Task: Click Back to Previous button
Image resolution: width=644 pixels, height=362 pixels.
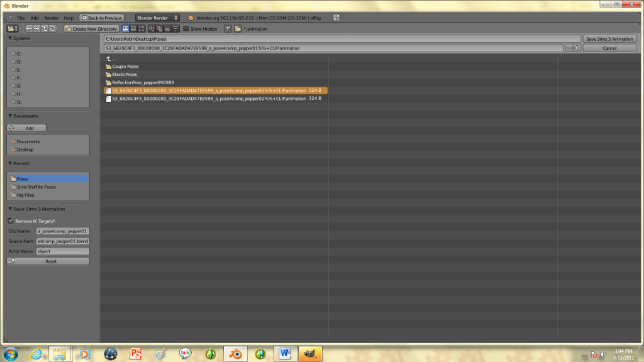Action: click(x=101, y=18)
